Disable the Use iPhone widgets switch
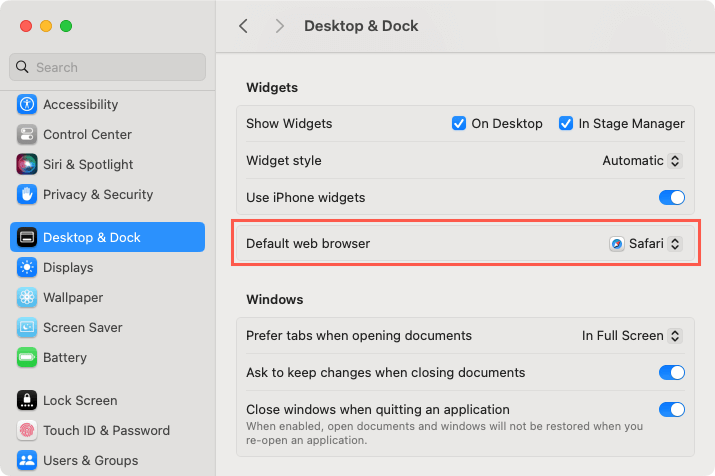 (x=671, y=198)
